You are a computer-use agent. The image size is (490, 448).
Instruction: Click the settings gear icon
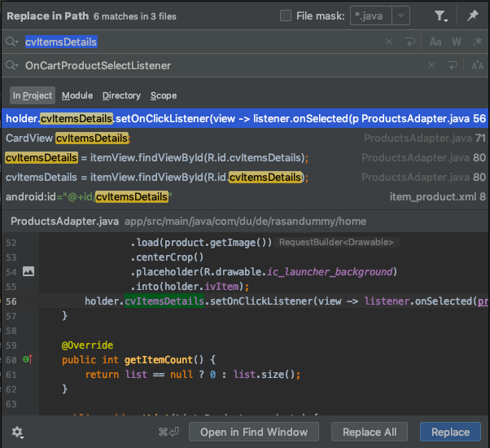[17, 433]
